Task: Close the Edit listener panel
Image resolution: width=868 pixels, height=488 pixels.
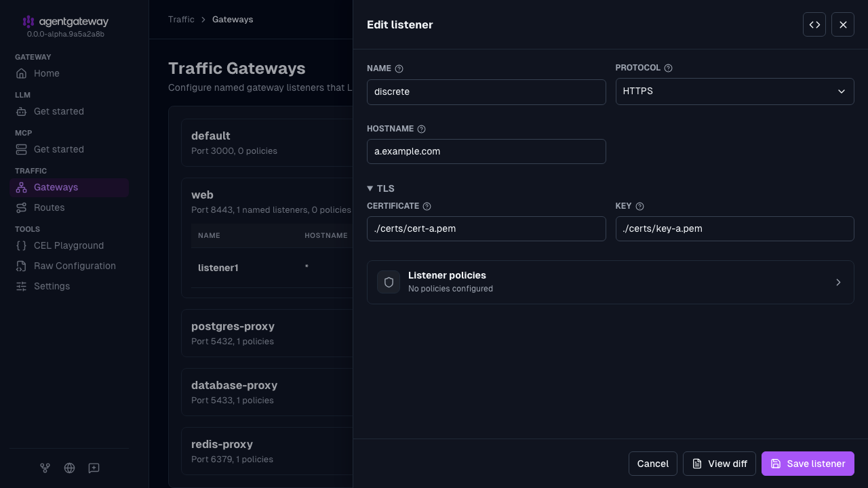Action: click(843, 24)
